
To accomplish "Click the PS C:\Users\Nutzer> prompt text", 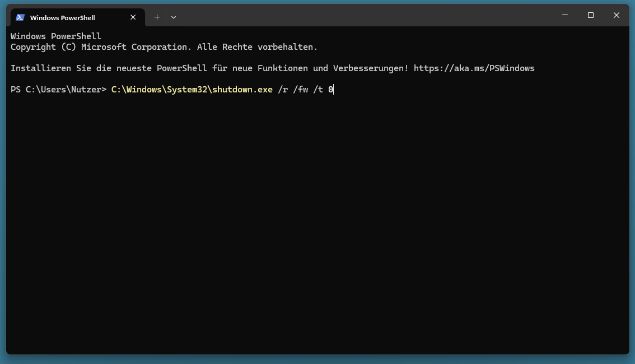I will pos(58,90).
